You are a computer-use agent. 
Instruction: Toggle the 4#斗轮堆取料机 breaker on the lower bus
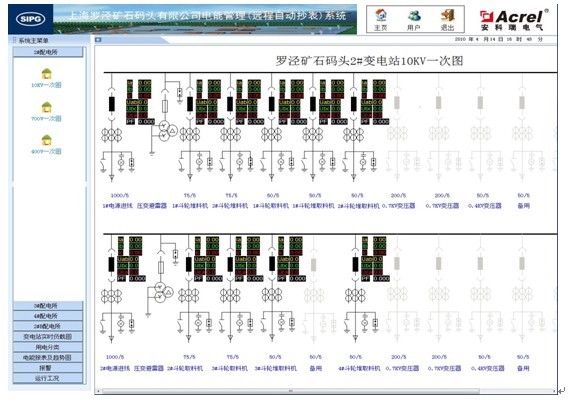(355, 264)
